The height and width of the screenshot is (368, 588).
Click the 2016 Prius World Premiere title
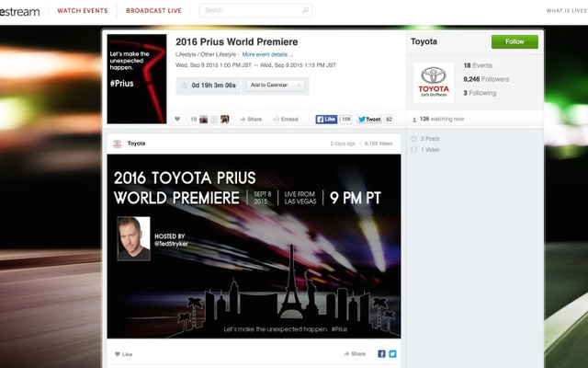tap(237, 41)
